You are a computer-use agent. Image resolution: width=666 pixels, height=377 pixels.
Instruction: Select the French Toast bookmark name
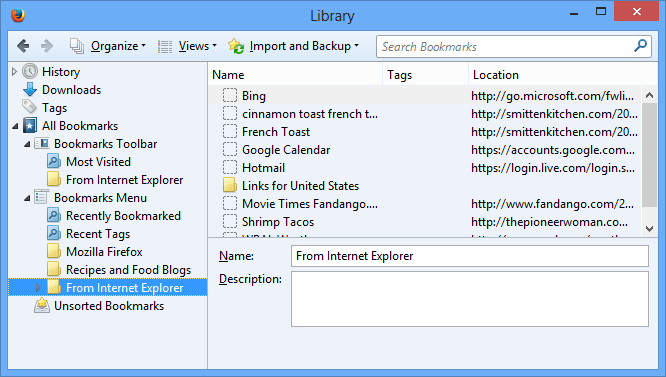click(276, 132)
